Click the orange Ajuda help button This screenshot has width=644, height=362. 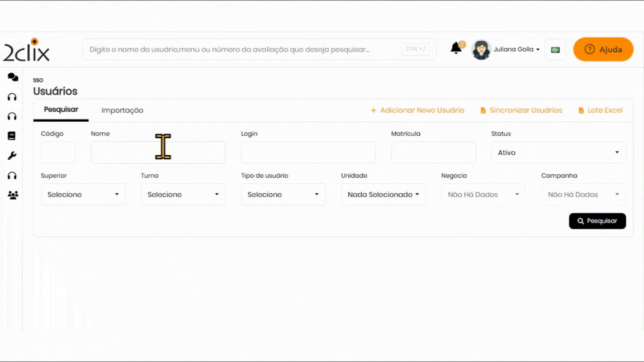[x=603, y=50]
